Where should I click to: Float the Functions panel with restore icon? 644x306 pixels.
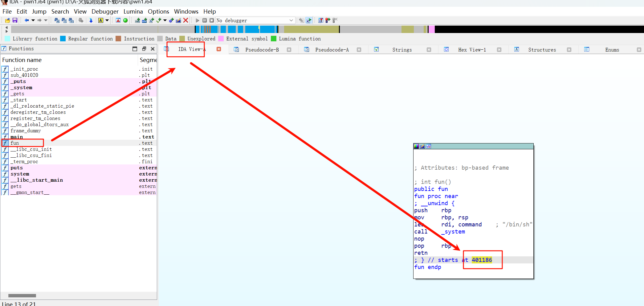coord(144,49)
